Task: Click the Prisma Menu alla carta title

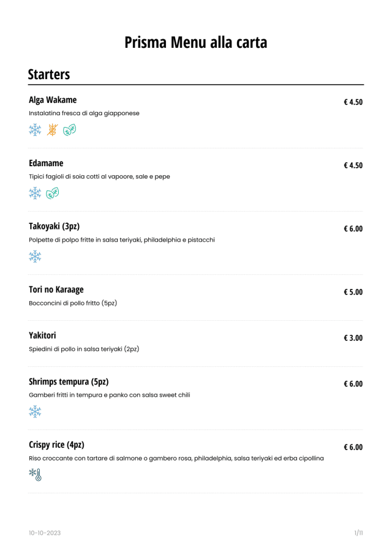Action: (x=196, y=42)
